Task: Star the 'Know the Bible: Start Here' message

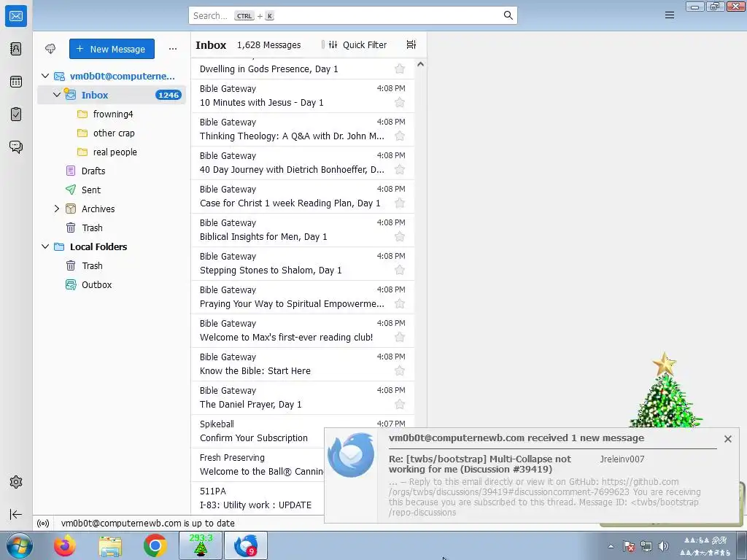Action: coord(400,371)
